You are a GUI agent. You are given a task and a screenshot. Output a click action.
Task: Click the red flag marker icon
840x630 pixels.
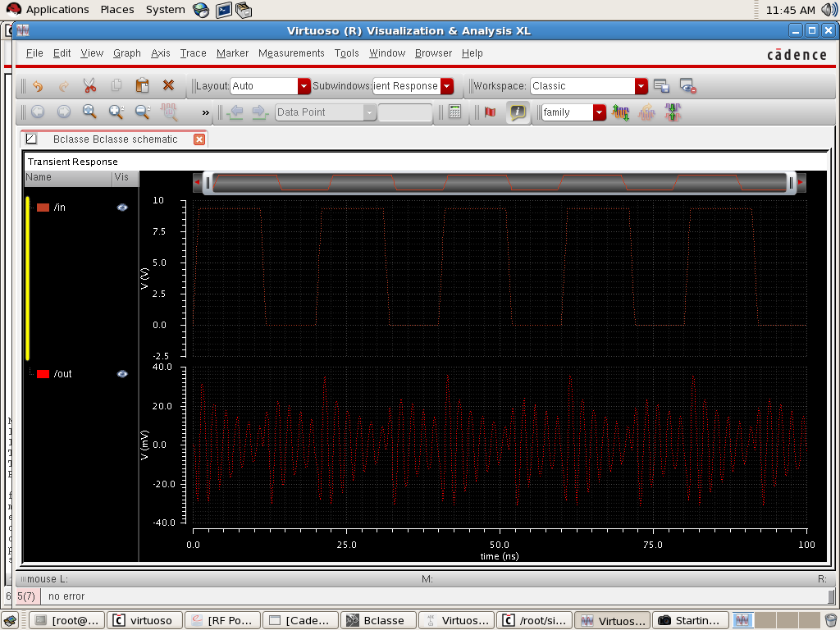tap(491, 112)
